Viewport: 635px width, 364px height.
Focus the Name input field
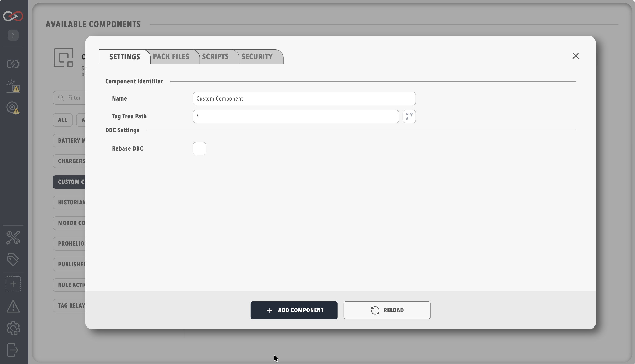pyautogui.click(x=304, y=99)
